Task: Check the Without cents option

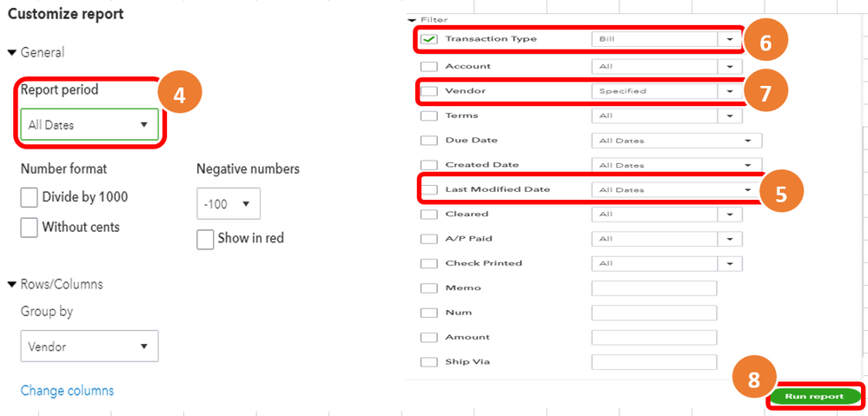Action: point(30,228)
